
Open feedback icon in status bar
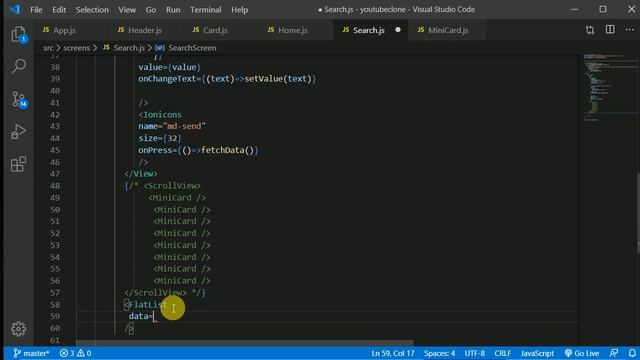(x=613, y=353)
